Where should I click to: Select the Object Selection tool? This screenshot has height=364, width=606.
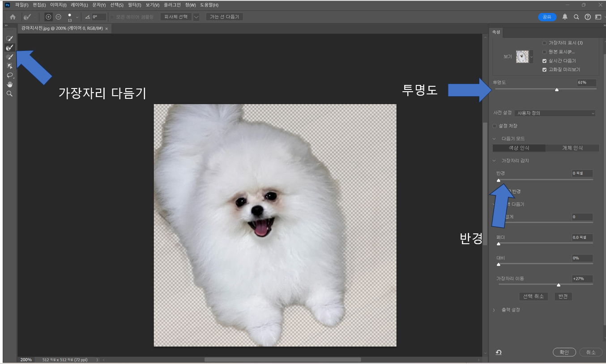tap(9, 66)
